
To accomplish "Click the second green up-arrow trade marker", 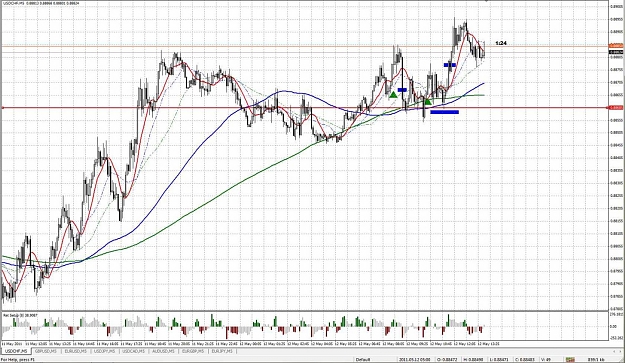I will click(x=428, y=102).
